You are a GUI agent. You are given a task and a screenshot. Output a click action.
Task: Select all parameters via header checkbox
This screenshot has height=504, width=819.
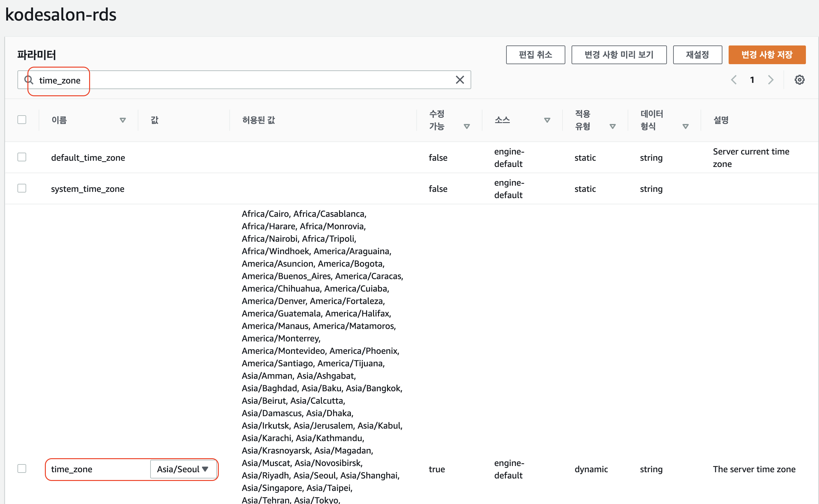pos(22,120)
